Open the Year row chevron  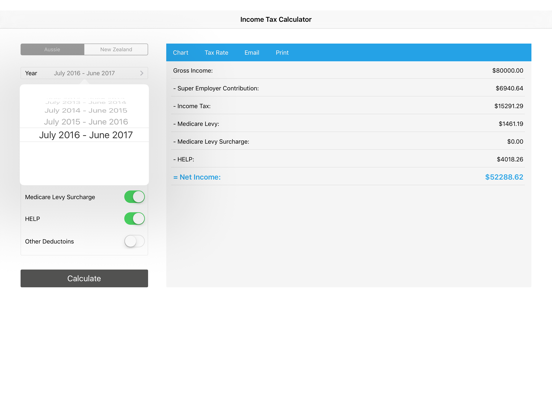142,73
